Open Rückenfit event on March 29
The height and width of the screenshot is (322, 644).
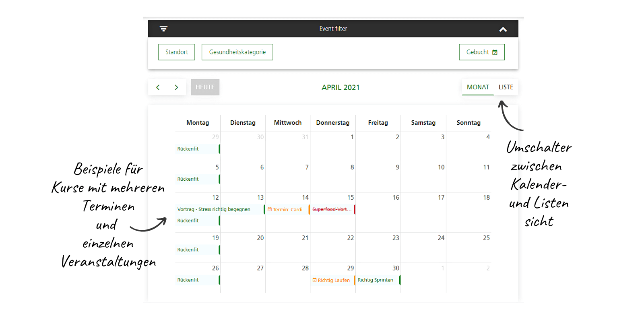pos(198,149)
